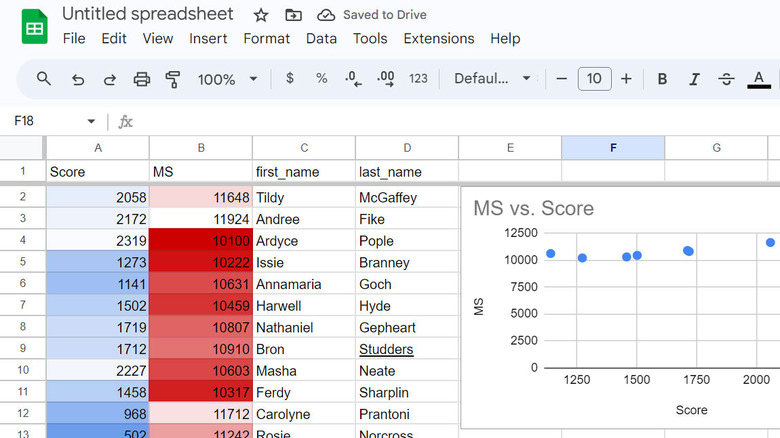This screenshot has width=780, height=438.
Task: Open the Extensions menu
Action: (439, 39)
